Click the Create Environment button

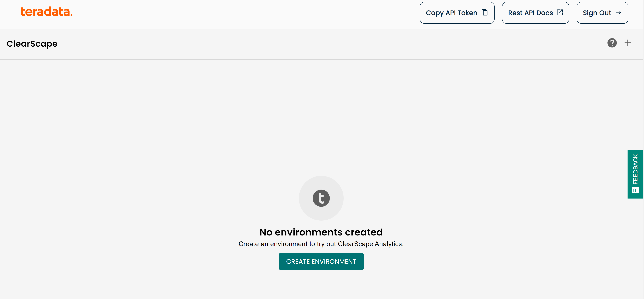(321, 261)
